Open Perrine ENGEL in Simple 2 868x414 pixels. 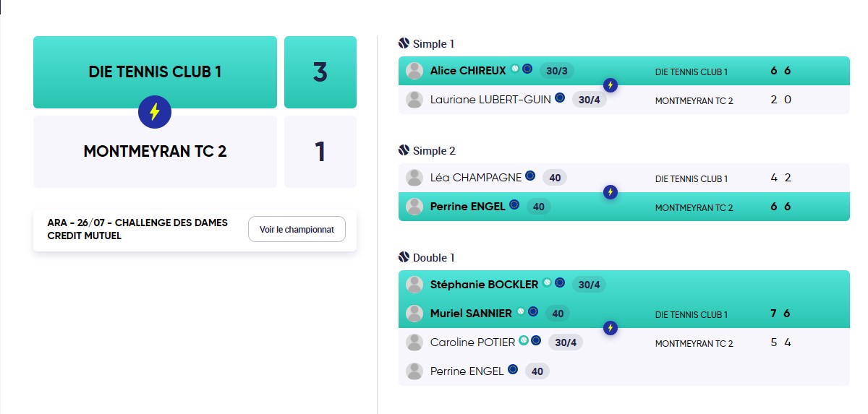click(467, 207)
